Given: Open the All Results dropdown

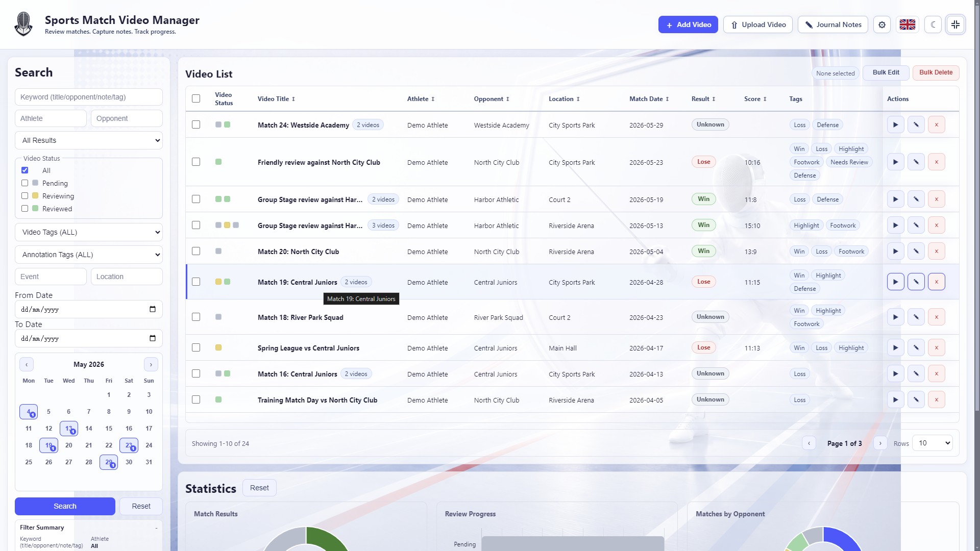Looking at the screenshot, I should [89, 140].
